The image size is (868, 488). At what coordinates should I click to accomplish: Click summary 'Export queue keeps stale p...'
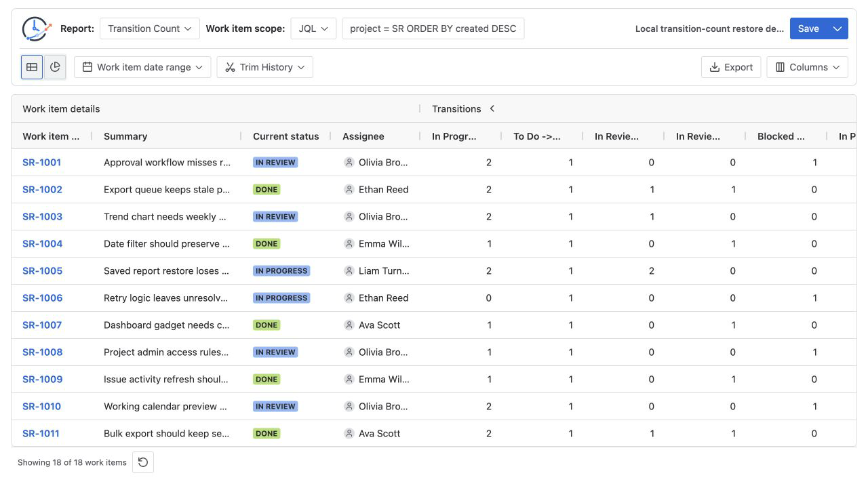(x=167, y=189)
